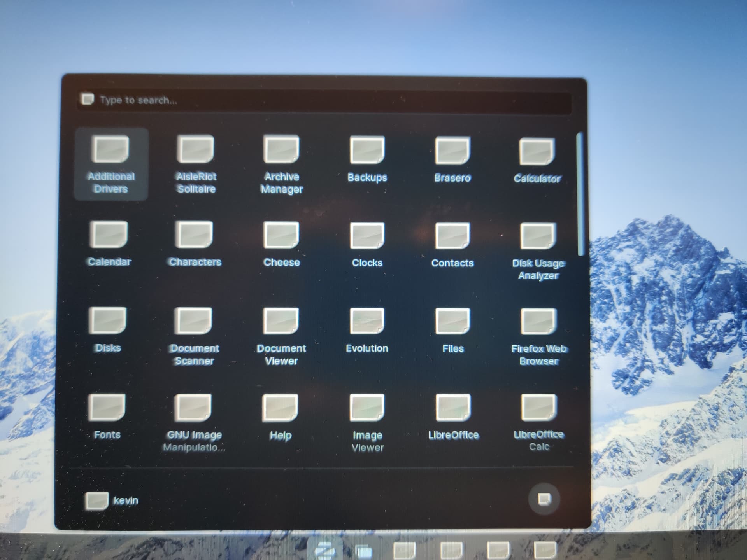
Task: Launch the Backups app
Action: [367, 159]
